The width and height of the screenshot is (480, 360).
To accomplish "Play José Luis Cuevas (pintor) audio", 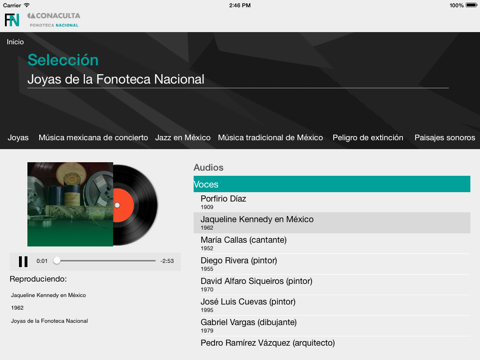I will pos(332,305).
